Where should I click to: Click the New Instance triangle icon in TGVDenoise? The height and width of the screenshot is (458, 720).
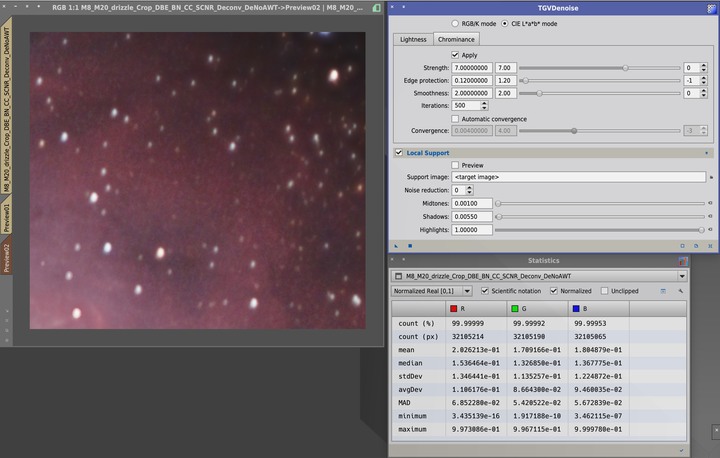(397, 245)
